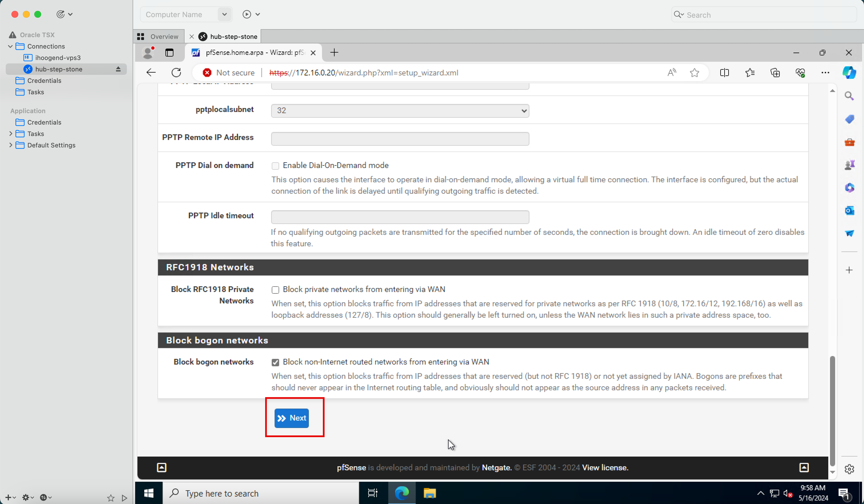Click the browser favorites star icon
864x504 pixels.
pyautogui.click(x=694, y=73)
